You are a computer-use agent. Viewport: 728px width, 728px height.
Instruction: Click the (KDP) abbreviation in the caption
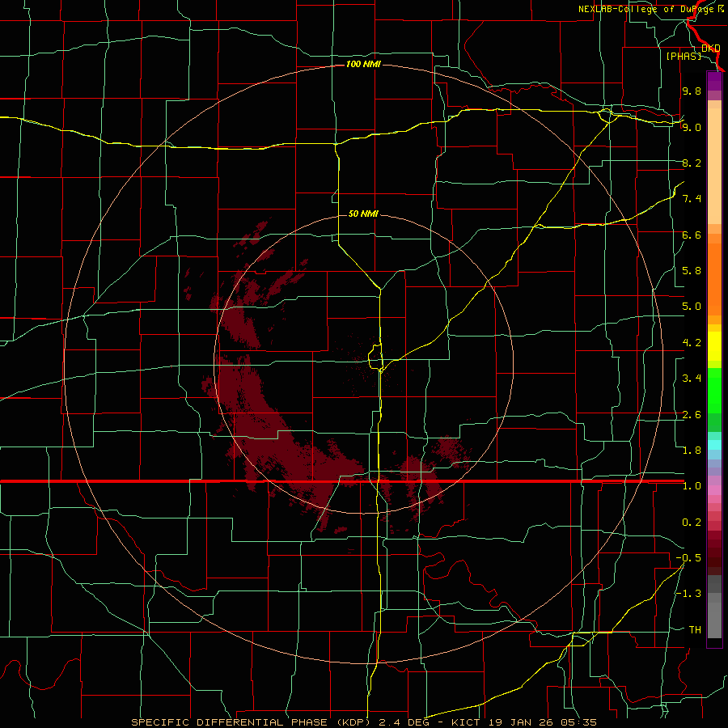tap(353, 722)
